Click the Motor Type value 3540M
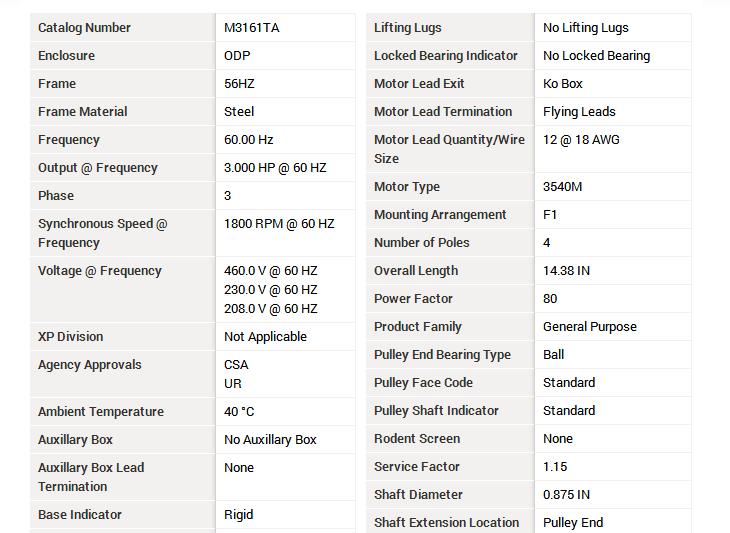 click(563, 187)
